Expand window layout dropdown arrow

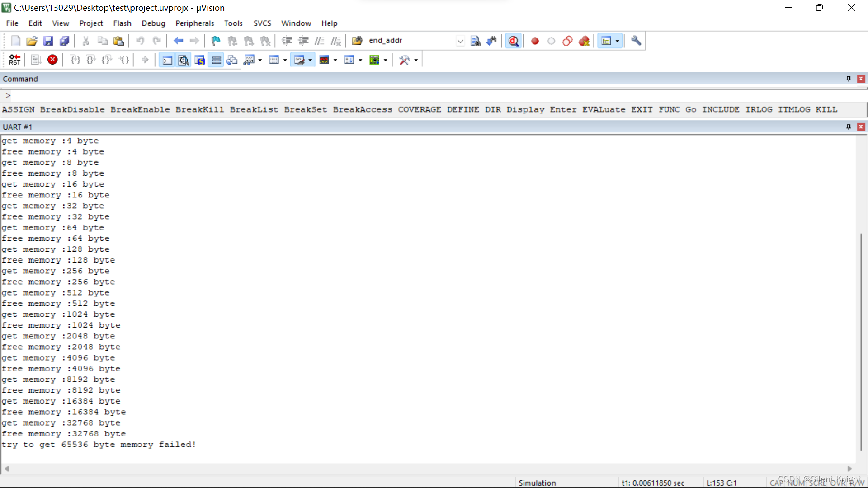618,41
